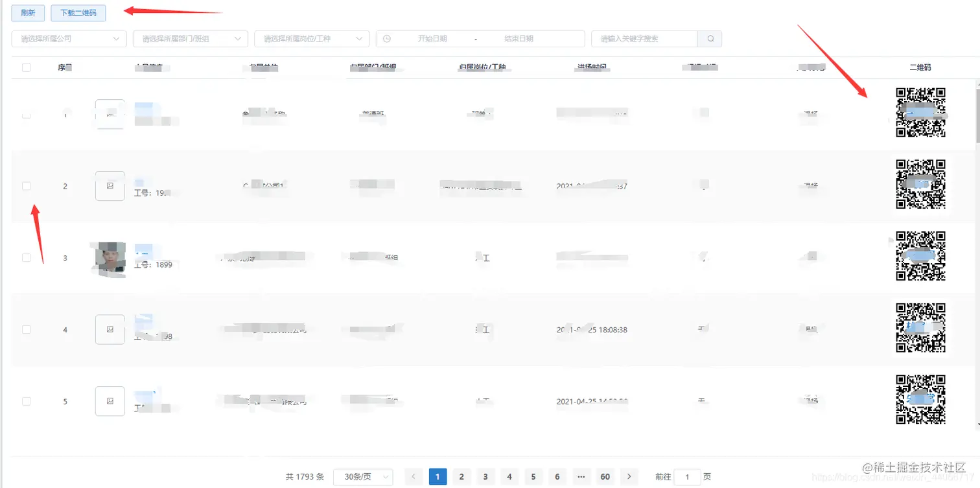Click the ellipsis more-pages button

pos(581,477)
